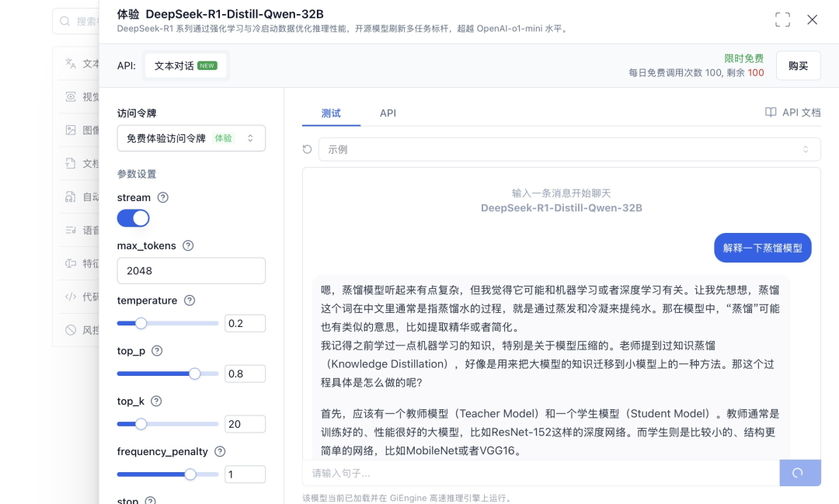
Task: Click the fullscreen expand icon
Action: click(x=782, y=19)
